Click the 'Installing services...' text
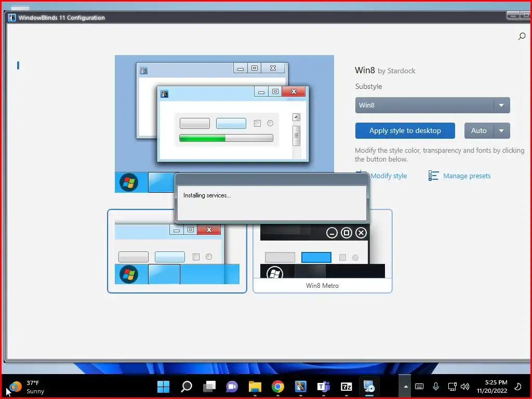The height and width of the screenshot is (399, 532). 207,195
